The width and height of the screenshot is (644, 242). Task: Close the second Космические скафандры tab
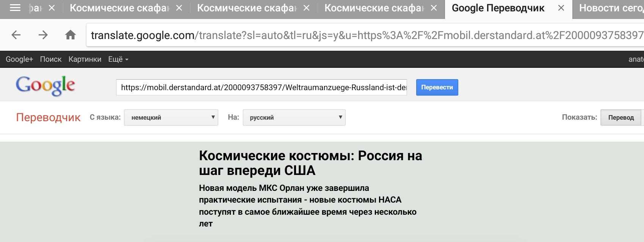coord(307,8)
